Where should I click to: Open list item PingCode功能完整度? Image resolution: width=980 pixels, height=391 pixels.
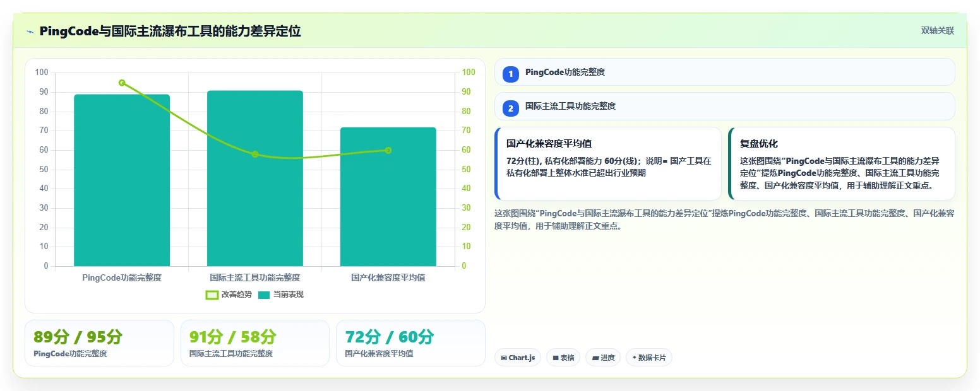(725, 72)
